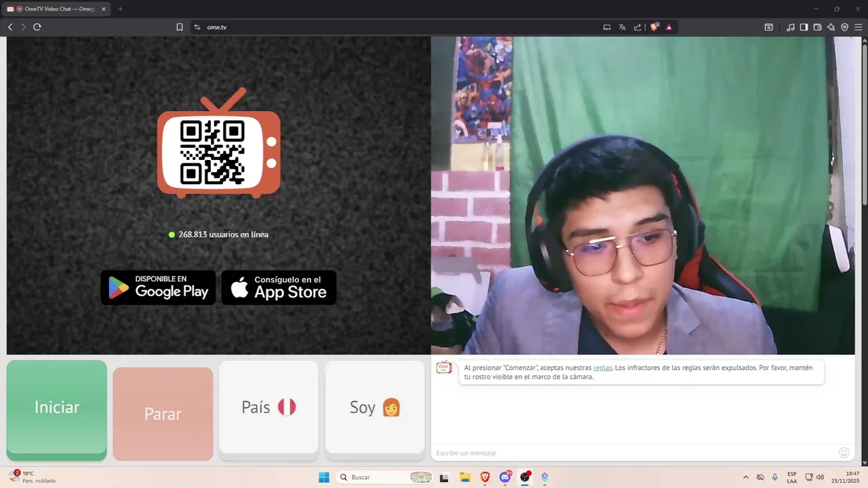The image size is (868, 488).
Task: Open the Brave VPN shield icon
Action: click(845, 27)
